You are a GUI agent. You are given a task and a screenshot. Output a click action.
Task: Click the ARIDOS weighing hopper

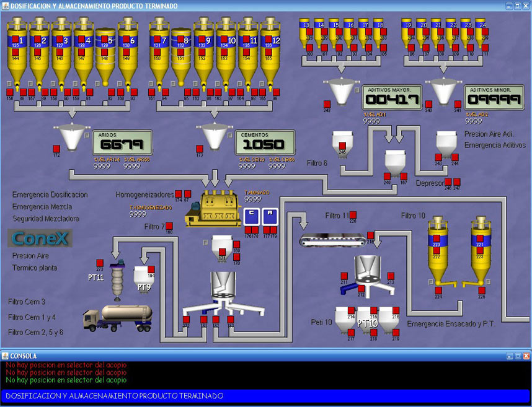click(x=73, y=138)
